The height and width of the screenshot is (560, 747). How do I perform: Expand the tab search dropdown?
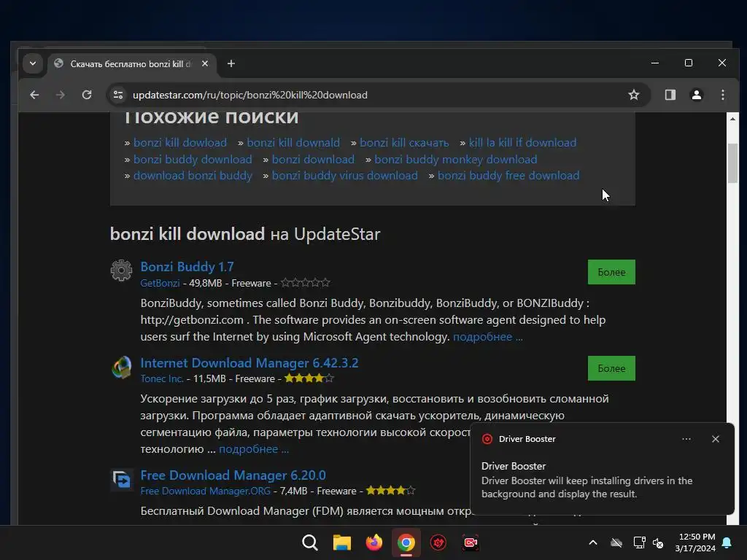pyautogui.click(x=32, y=63)
